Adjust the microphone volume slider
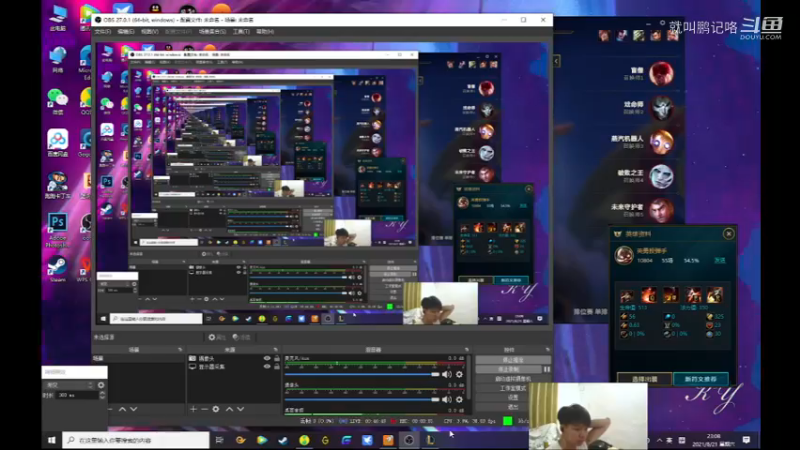The height and width of the screenshot is (450, 800). coord(362,374)
